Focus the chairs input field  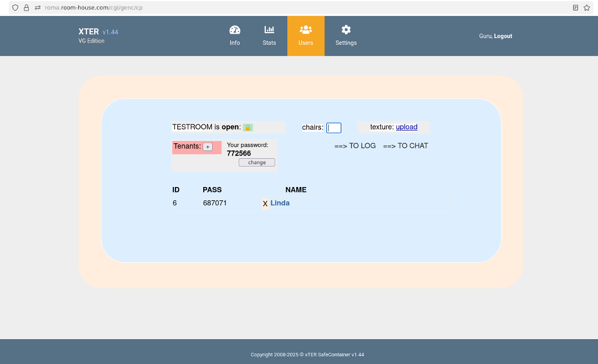pyautogui.click(x=334, y=128)
